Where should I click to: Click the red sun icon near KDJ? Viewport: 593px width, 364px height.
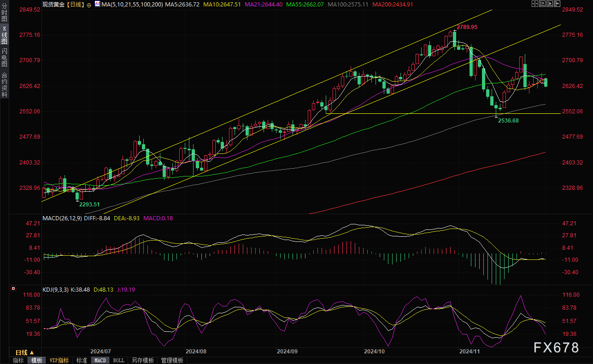click(13, 289)
